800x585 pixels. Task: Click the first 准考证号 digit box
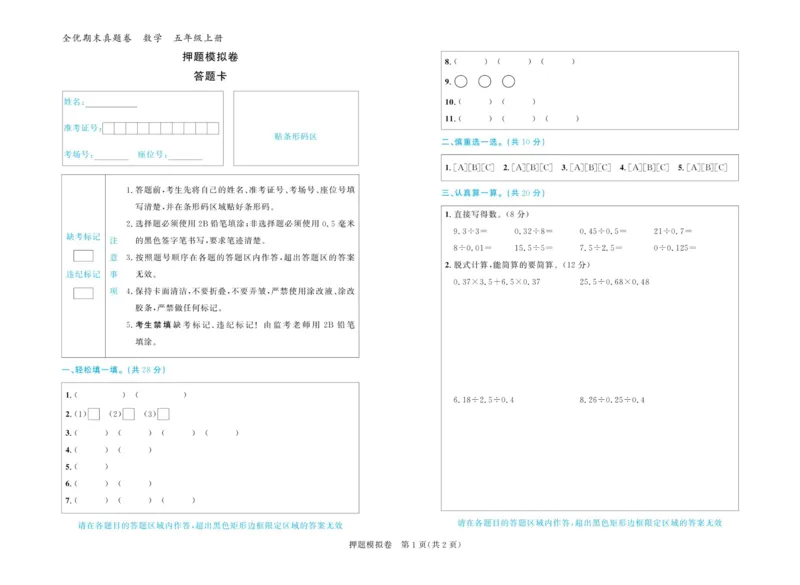(109, 127)
